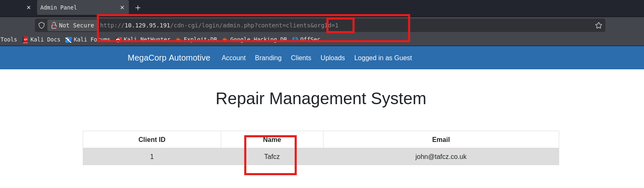Screen dimensions: 644x188
Task: Bookmark this page with the star icon
Action: 599,25
